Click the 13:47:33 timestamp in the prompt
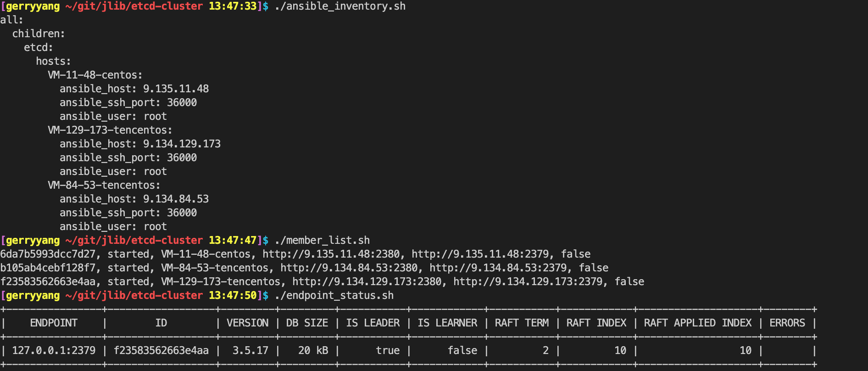This screenshot has height=371, width=868. pyautogui.click(x=233, y=6)
